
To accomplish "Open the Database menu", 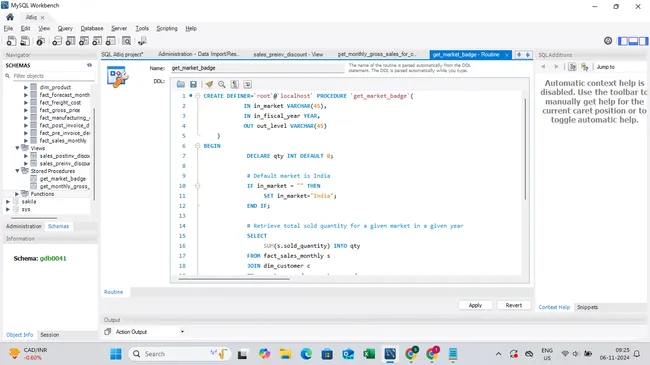I will tap(92, 28).
